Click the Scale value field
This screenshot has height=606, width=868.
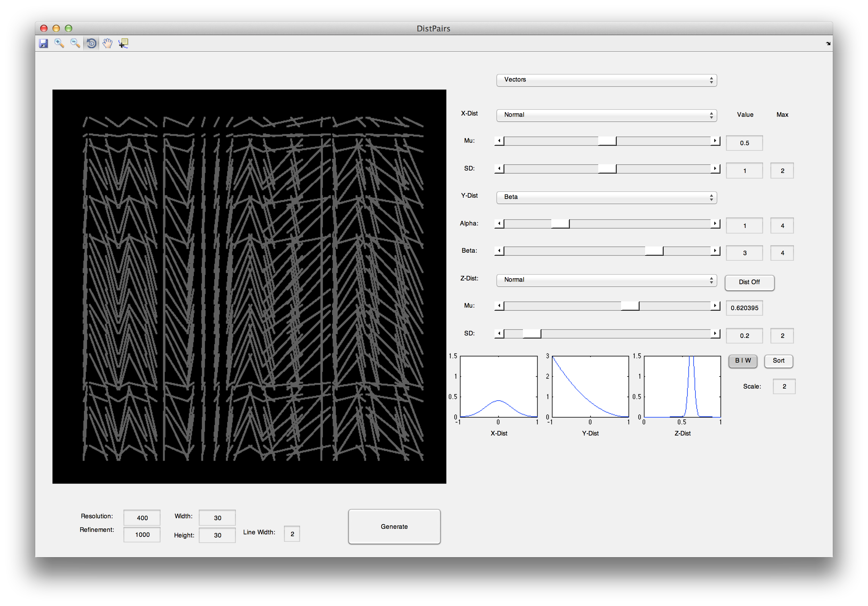coord(784,386)
